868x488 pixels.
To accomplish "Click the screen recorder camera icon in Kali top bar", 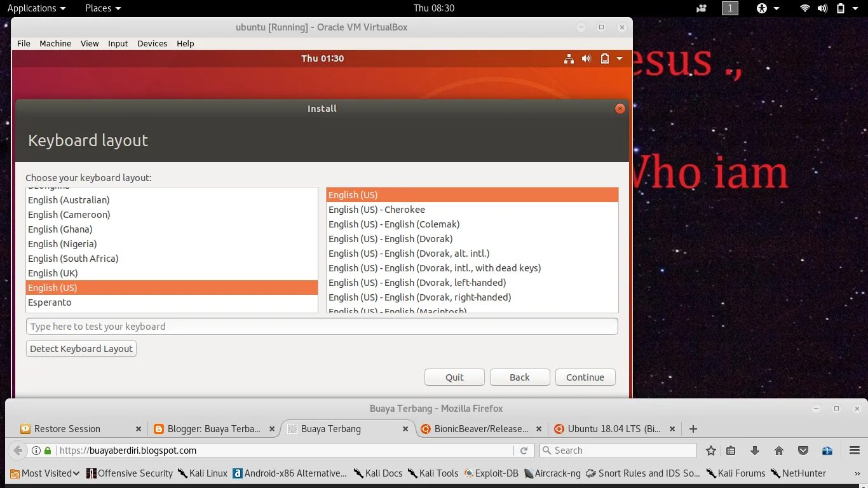I will (x=702, y=8).
